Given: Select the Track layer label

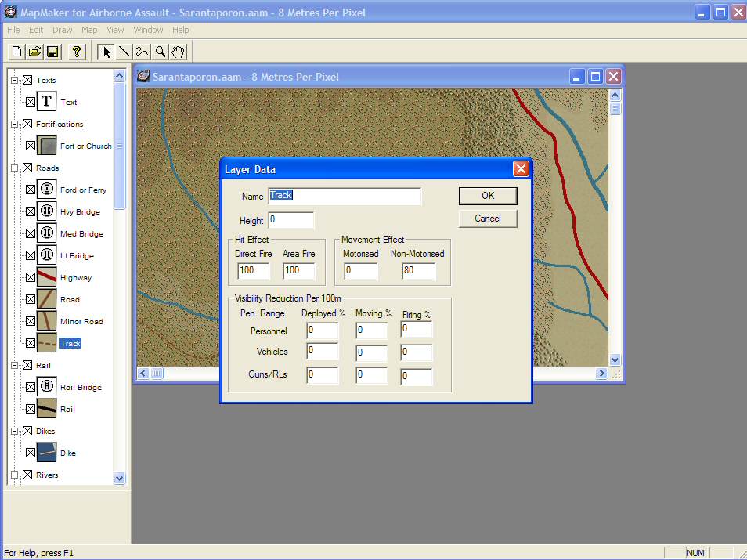Looking at the screenshot, I should (70, 343).
